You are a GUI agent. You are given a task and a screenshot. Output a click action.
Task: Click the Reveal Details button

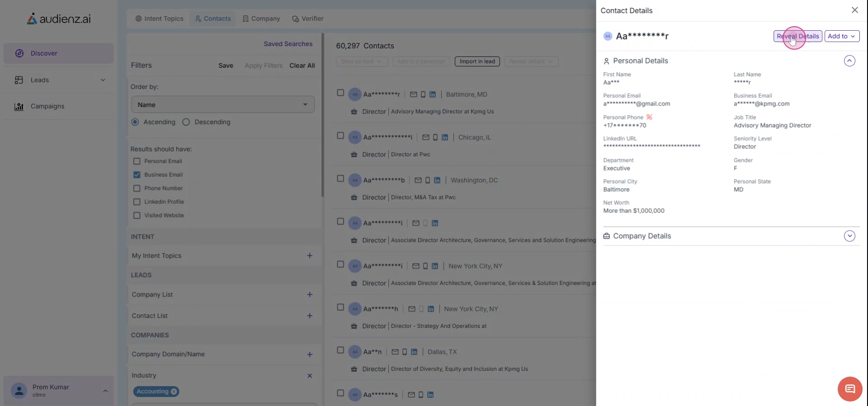tap(797, 36)
